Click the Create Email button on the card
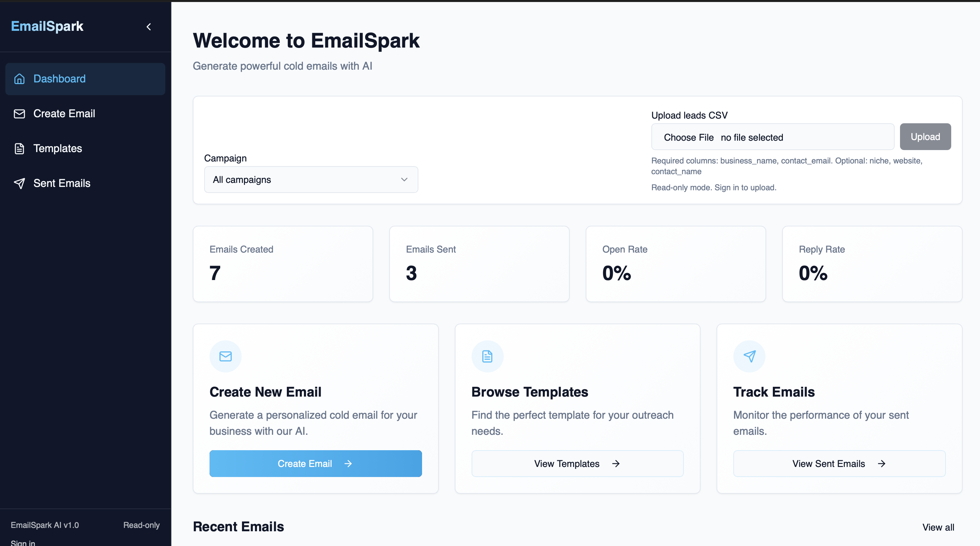 [315, 463]
